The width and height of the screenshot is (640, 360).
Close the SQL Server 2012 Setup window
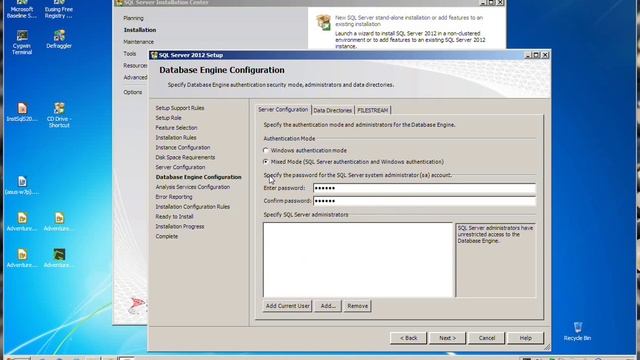(545, 55)
